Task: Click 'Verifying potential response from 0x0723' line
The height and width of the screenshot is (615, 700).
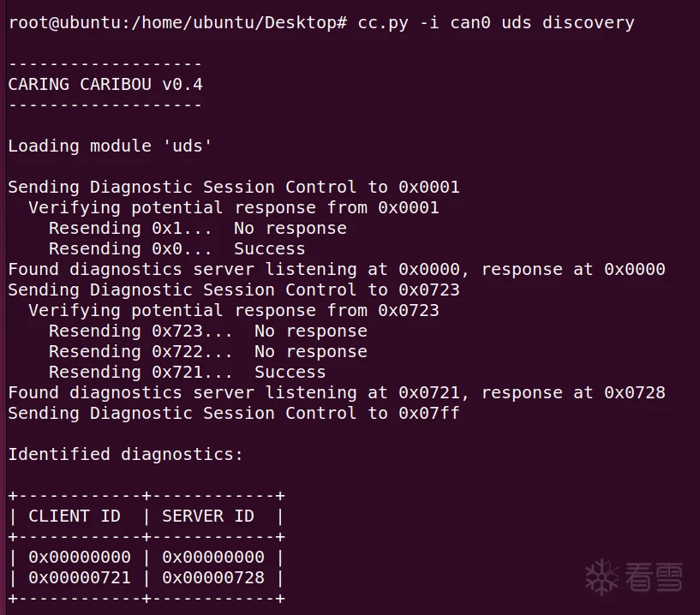Action: coord(233,310)
